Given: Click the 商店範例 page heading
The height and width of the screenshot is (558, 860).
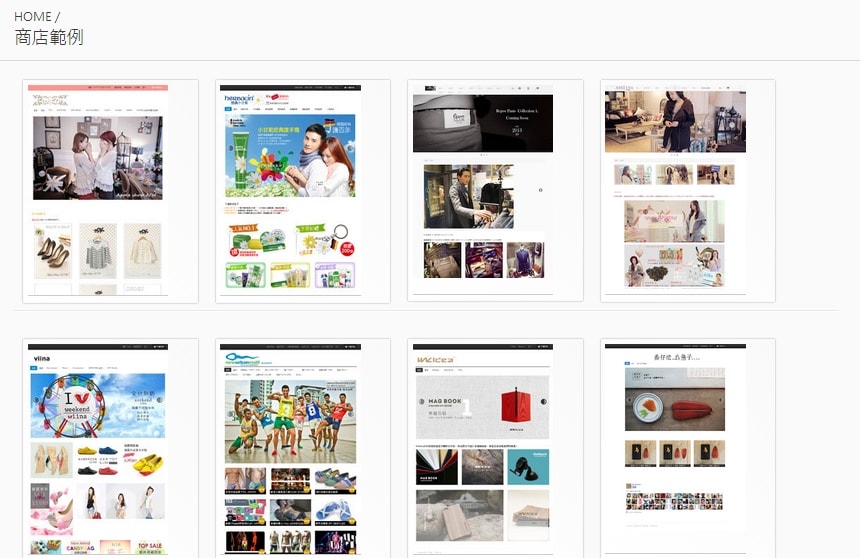Looking at the screenshot, I should coord(49,37).
